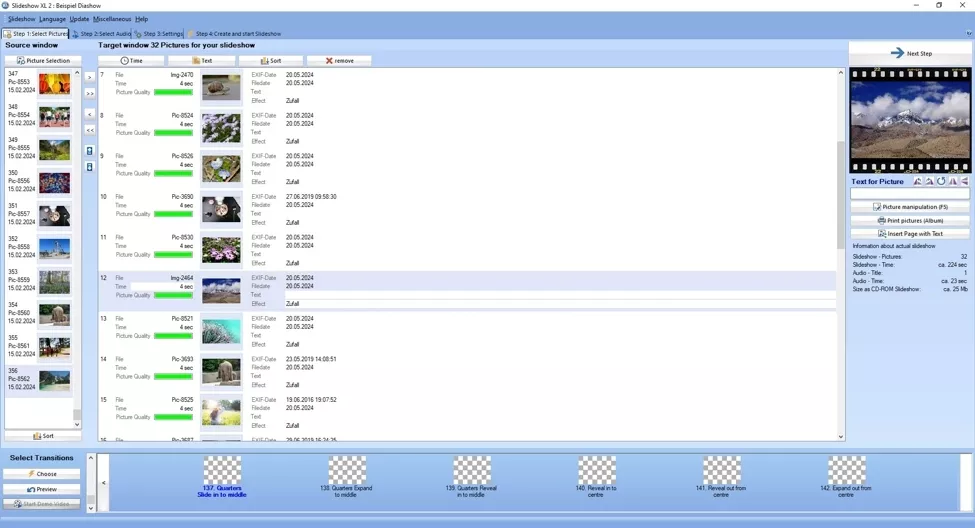
Task: Open the Miscellaneous menu
Action: 112,19
